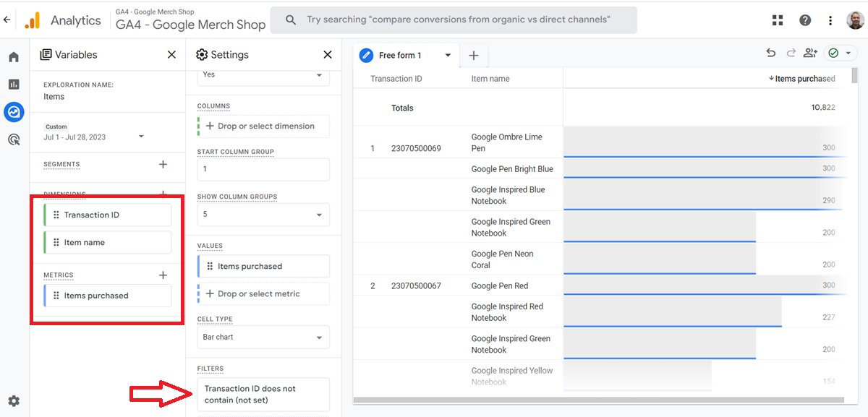Screen dimensions: 868x417
Task: Click the Transaction ID column header
Action: [x=396, y=79]
